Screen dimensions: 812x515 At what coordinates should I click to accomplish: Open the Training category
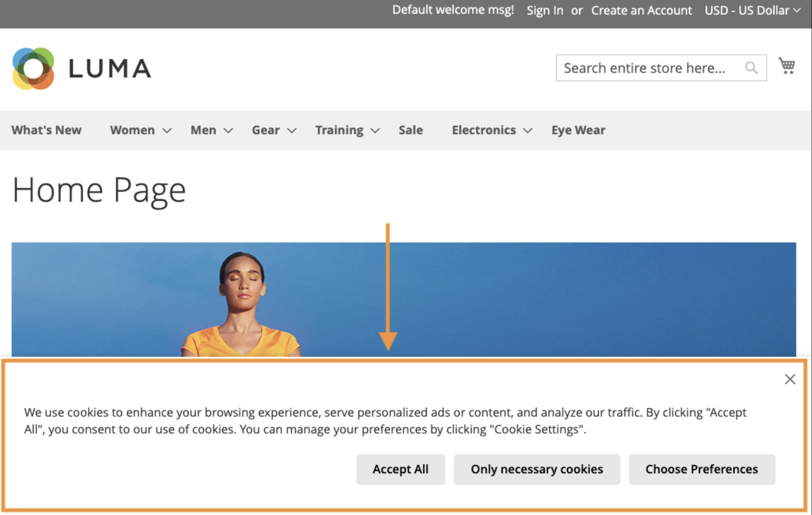click(339, 130)
